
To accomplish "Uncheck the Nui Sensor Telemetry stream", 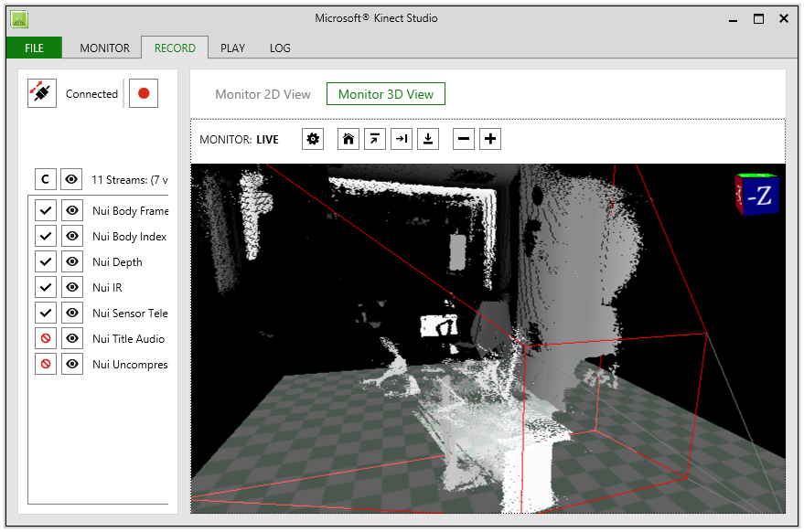I will click(46, 314).
